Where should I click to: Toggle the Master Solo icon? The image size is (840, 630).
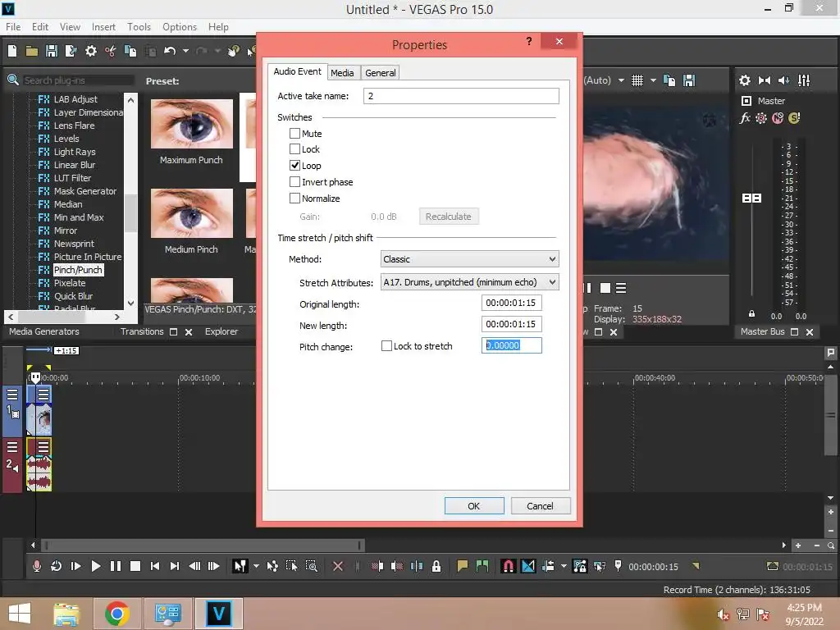tap(794, 118)
